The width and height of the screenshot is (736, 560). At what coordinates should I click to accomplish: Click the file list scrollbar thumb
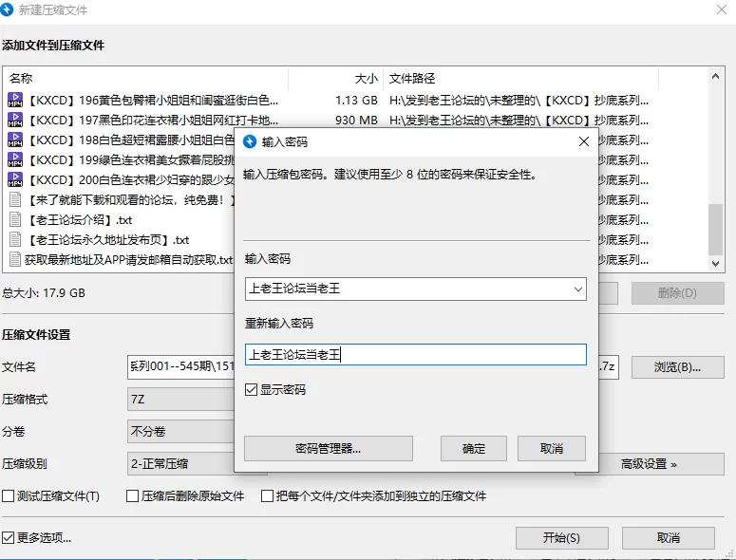[715, 229]
